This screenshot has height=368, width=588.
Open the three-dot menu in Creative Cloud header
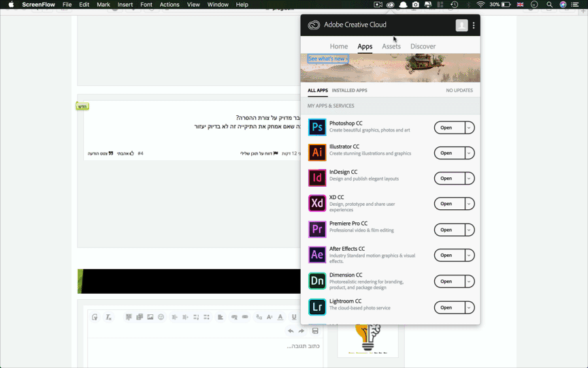click(x=474, y=25)
